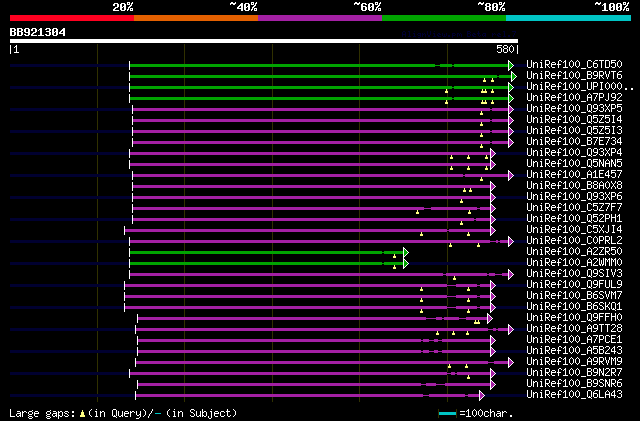Click the cyan ~100% identity legend segment
The width and height of the screenshot is (640, 421).
point(569,18)
